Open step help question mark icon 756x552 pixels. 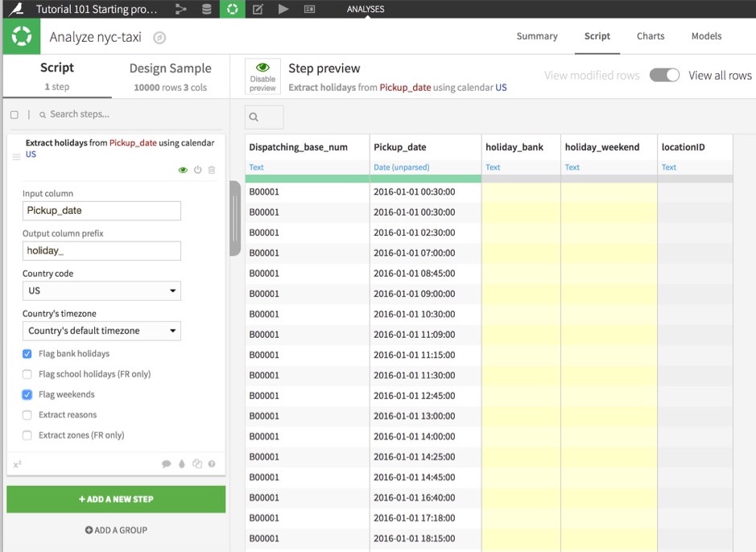[212, 464]
